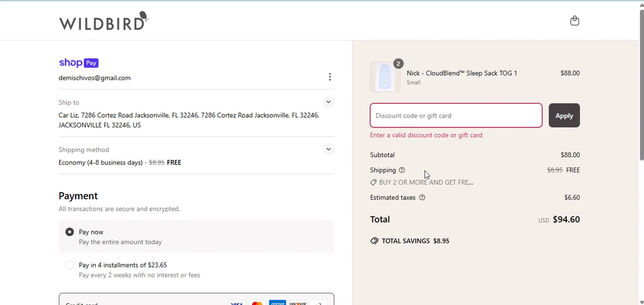Screen dimensions: 644x305
Task: Click the Total Savings tag icon
Action: 374,241
